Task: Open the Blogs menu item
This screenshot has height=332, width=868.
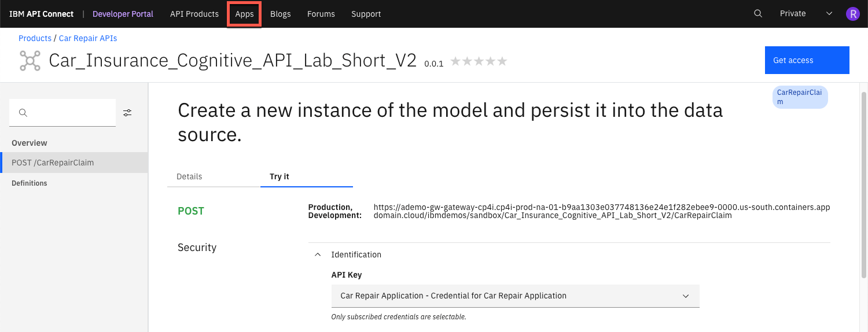Action: tap(281, 14)
